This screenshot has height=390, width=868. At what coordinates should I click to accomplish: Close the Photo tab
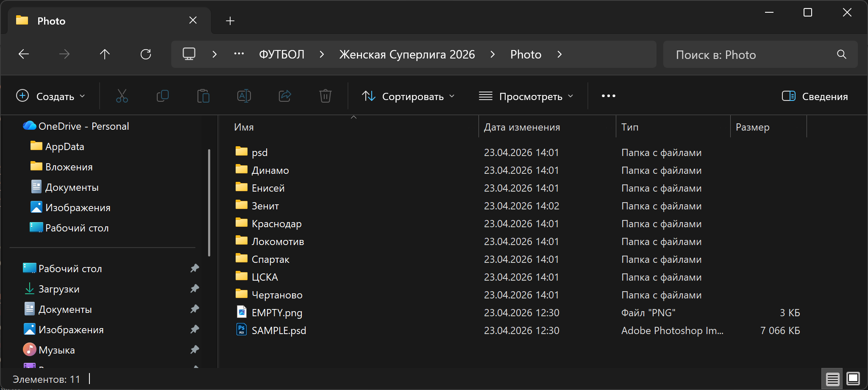[x=193, y=20]
